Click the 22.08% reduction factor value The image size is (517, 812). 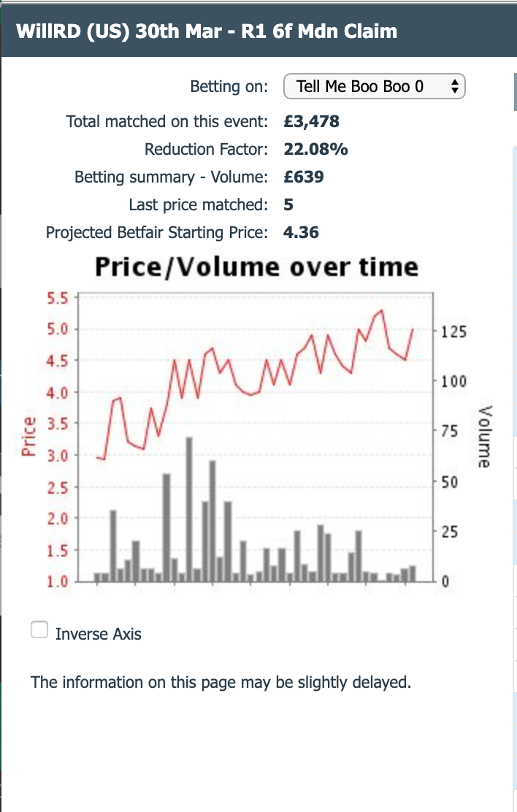(315, 149)
